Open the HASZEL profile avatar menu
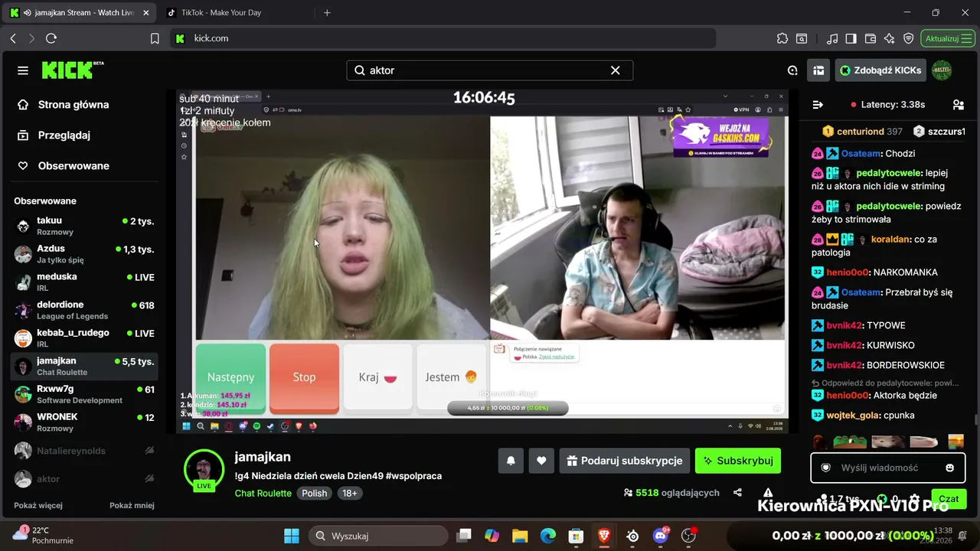Image resolution: width=980 pixels, height=551 pixels. point(942,70)
